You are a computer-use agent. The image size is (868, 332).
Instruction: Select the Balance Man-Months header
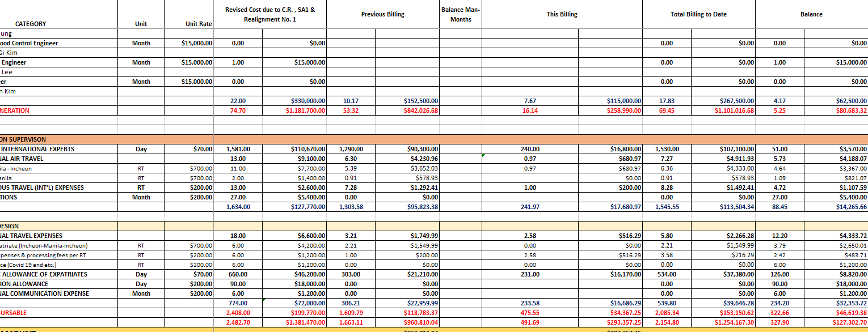pyautogui.click(x=460, y=13)
